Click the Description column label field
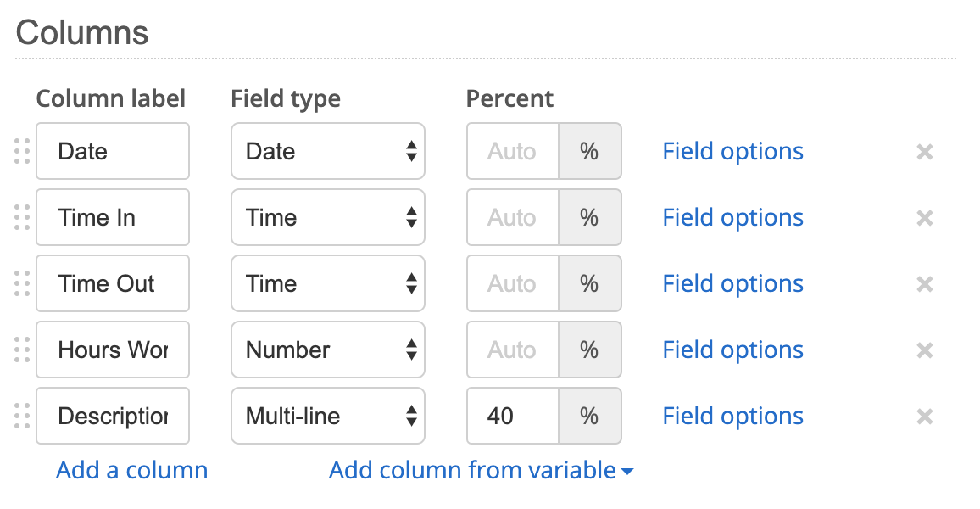 click(x=113, y=417)
